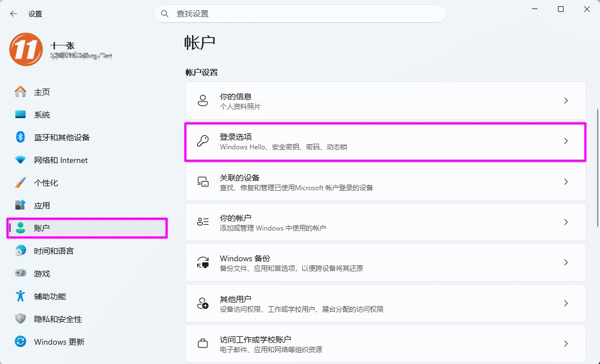Click the 辅助功能 accessibility figure icon

20,296
